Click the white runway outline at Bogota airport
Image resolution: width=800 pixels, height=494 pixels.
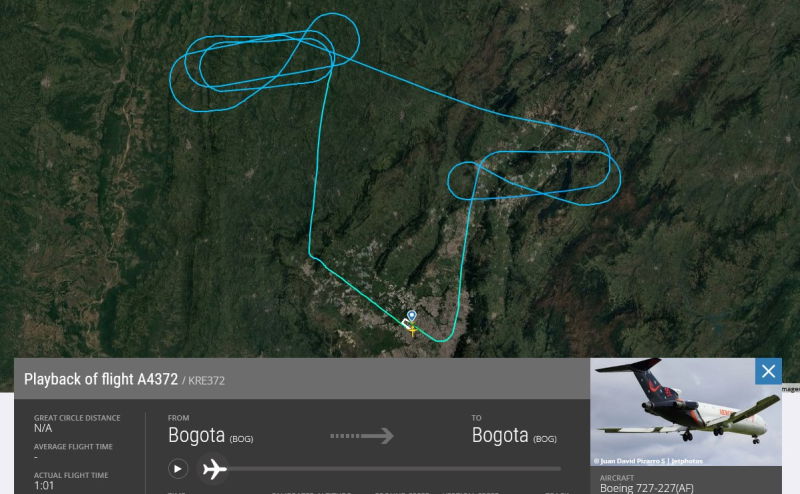tap(407, 323)
